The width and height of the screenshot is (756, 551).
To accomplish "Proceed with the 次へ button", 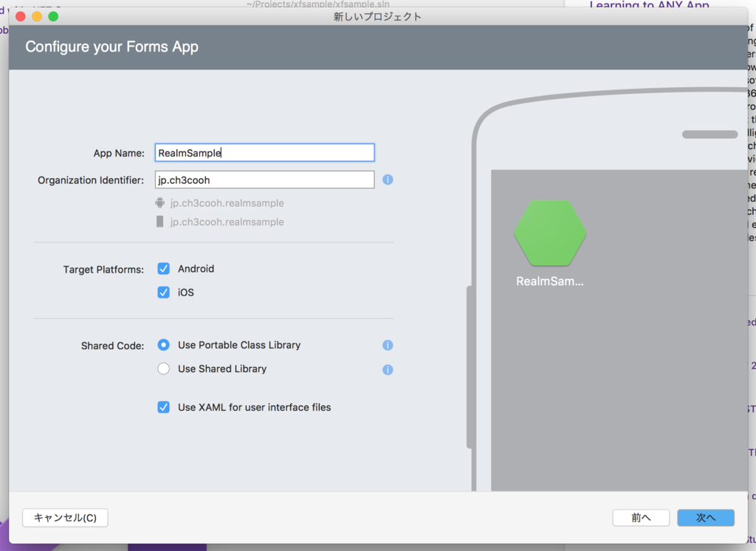I will (x=706, y=518).
